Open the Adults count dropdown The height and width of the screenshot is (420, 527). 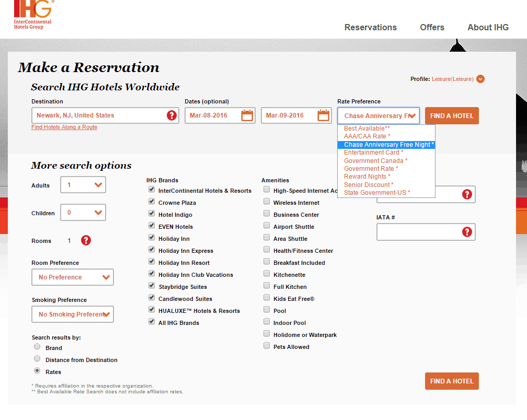click(83, 184)
